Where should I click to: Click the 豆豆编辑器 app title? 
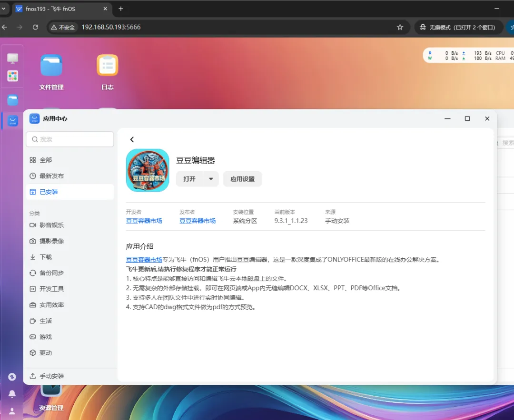coord(196,160)
